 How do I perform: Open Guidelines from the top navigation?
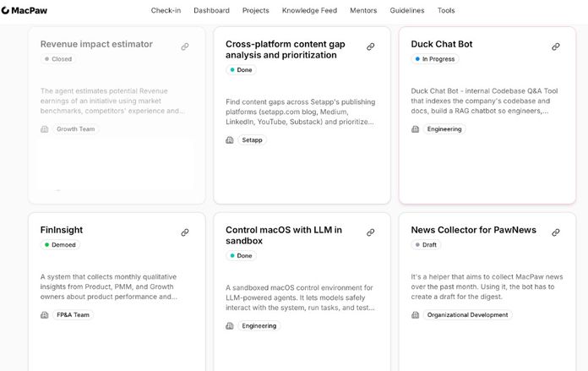[407, 10]
